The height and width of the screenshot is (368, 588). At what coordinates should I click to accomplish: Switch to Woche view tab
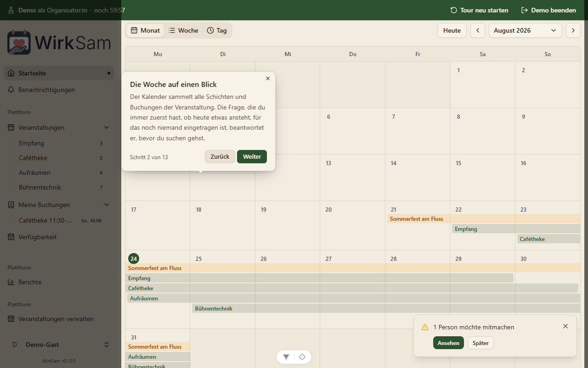tap(183, 30)
